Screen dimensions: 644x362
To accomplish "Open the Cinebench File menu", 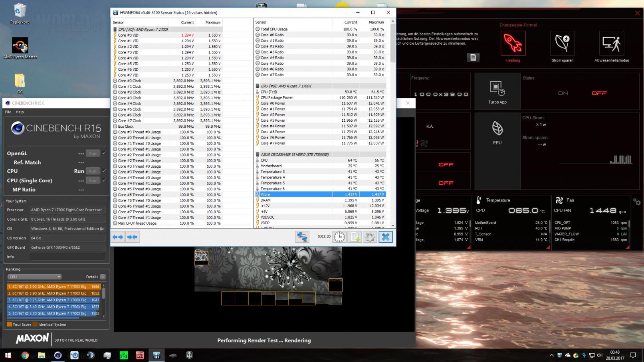I will pos(8,112).
